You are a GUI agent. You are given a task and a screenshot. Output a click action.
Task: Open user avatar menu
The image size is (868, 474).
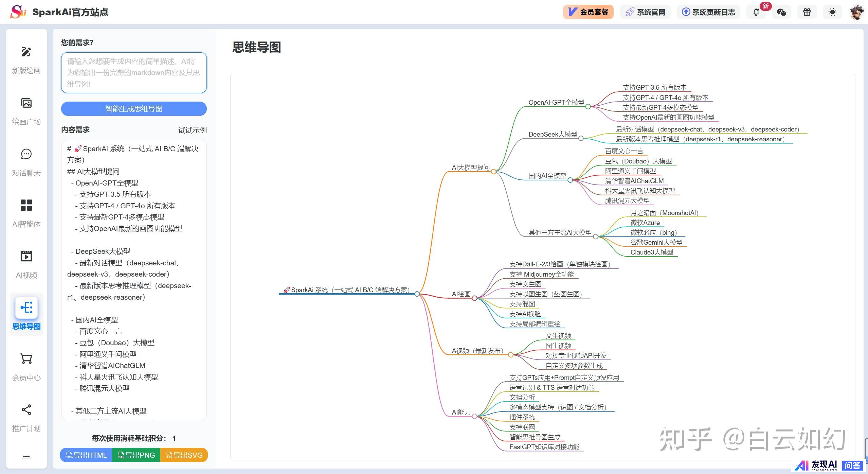pos(856,12)
